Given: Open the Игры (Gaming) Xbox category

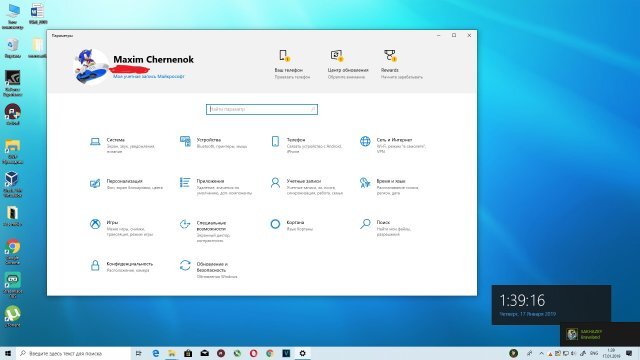Looking at the screenshot, I should pos(121,228).
